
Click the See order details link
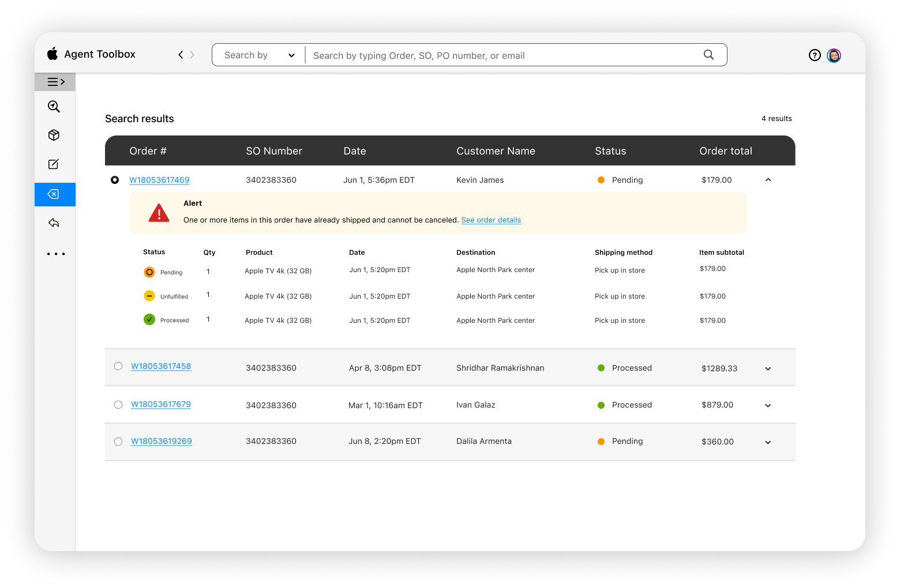click(491, 220)
